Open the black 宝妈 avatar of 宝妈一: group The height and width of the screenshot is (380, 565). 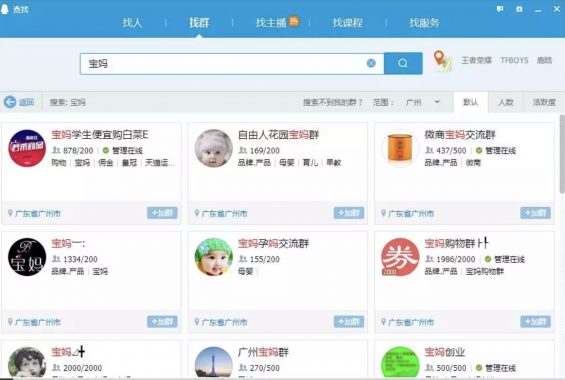coord(27,257)
